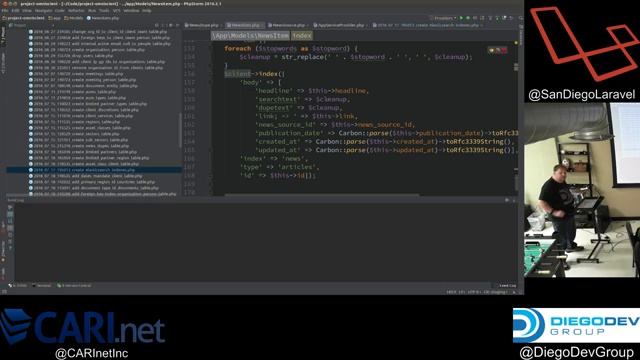This screenshot has height=360, width=640.
Task: Select add_dates_mandate_client_table.php migration file
Action: 85,176
